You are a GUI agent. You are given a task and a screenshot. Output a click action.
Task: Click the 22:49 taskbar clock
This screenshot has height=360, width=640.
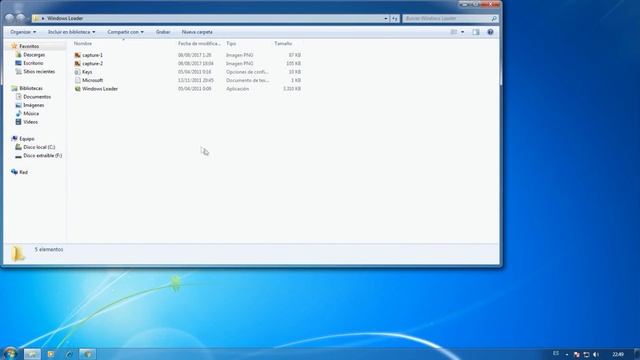click(x=618, y=354)
